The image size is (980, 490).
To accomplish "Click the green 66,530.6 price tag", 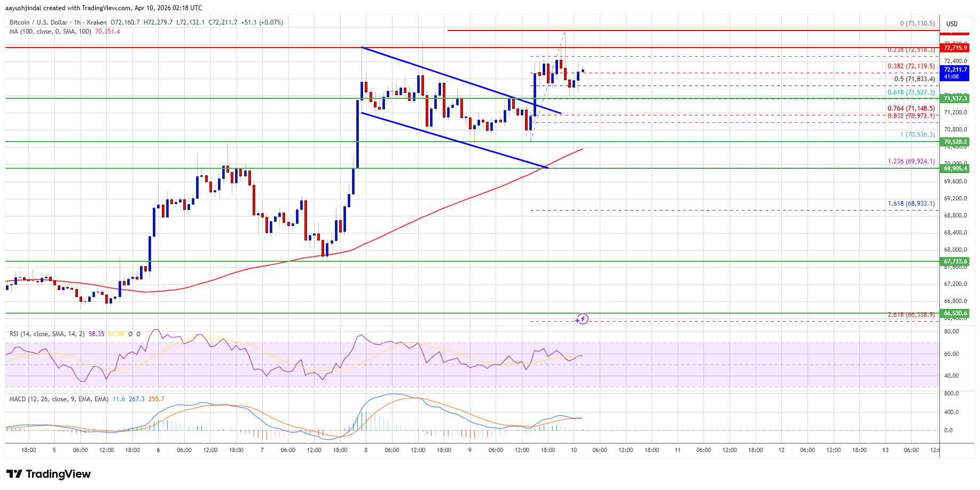I will [955, 313].
